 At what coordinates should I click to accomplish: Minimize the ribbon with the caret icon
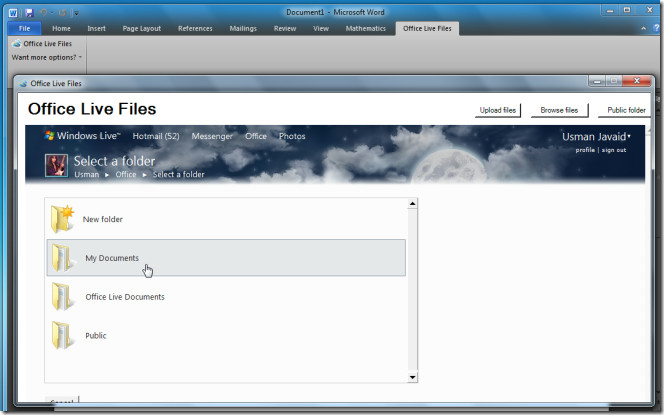point(643,28)
